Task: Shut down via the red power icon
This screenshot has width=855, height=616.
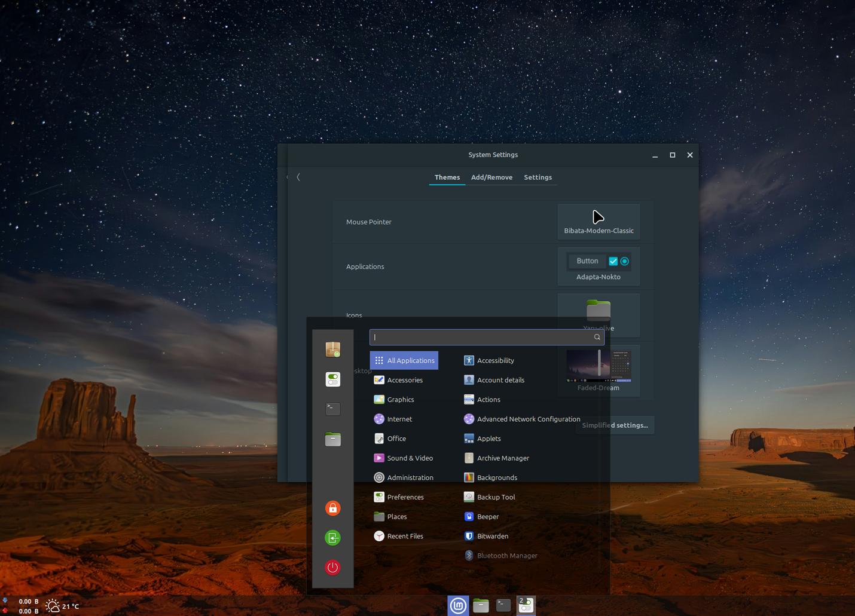Action: click(x=332, y=568)
